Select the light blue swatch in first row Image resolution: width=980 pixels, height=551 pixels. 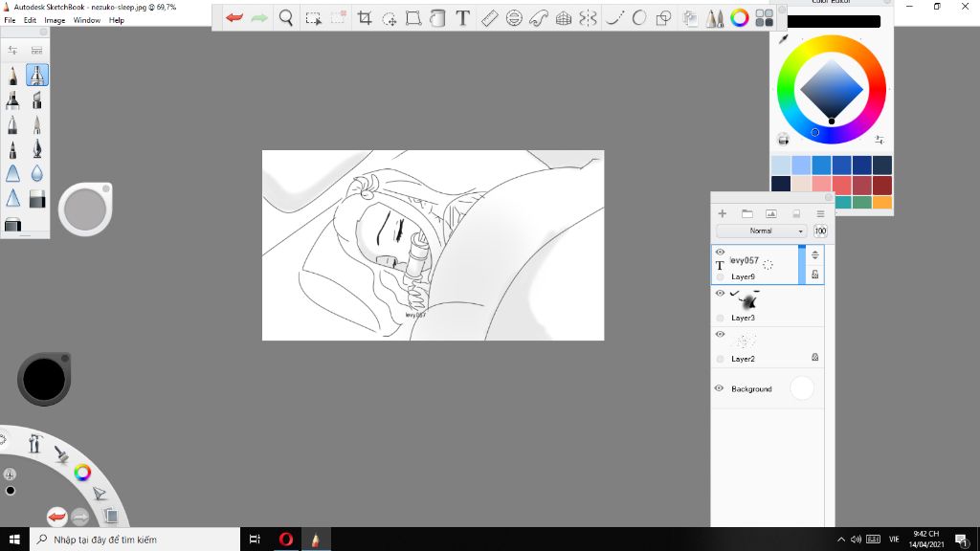(x=781, y=165)
